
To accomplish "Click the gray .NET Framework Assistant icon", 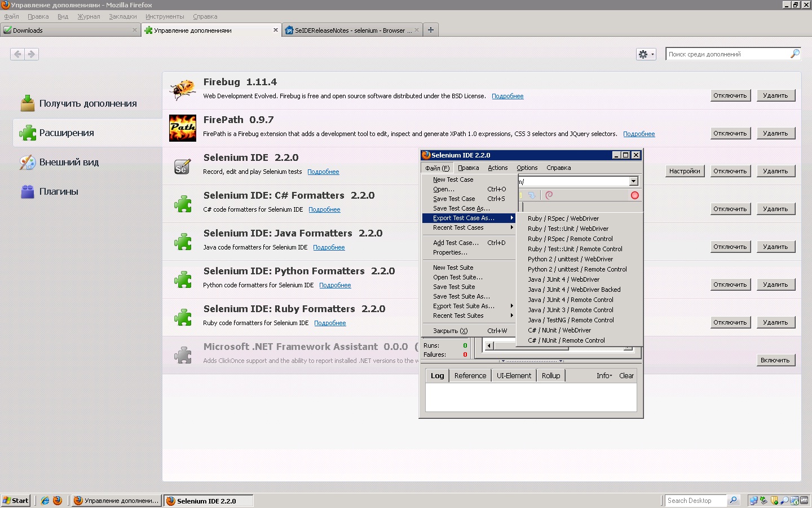I will tap(183, 356).
